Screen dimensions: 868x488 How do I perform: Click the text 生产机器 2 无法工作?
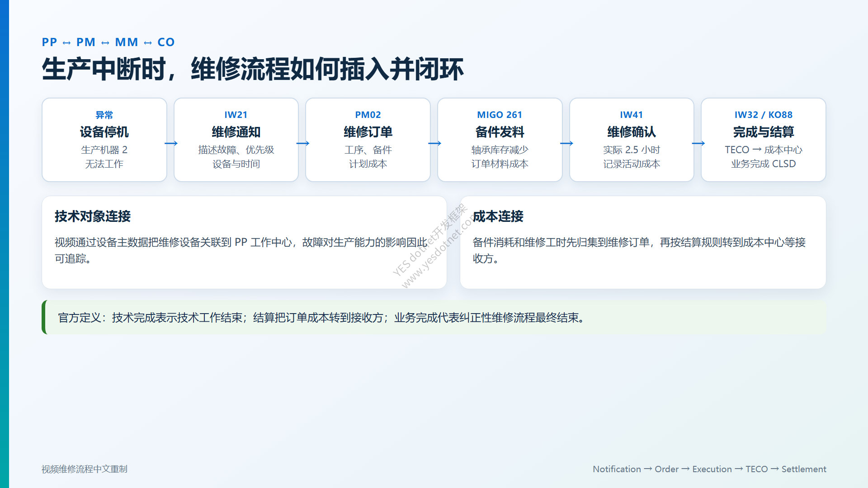104,157
